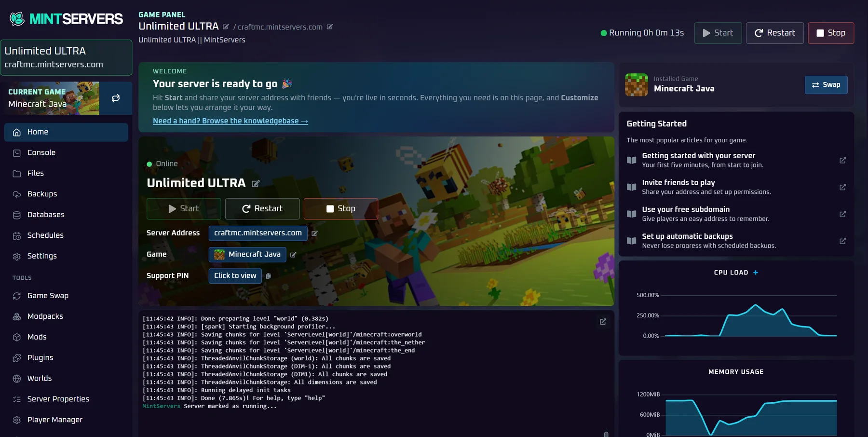Restart the server in the hero card

pos(262,209)
